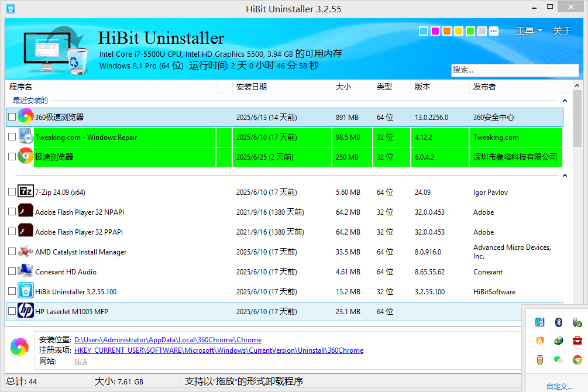Image resolution: width=588 pixels, height=392 pixels.
Task: Check the 360极速浏览器 checkbox
Action: point(12,117)
